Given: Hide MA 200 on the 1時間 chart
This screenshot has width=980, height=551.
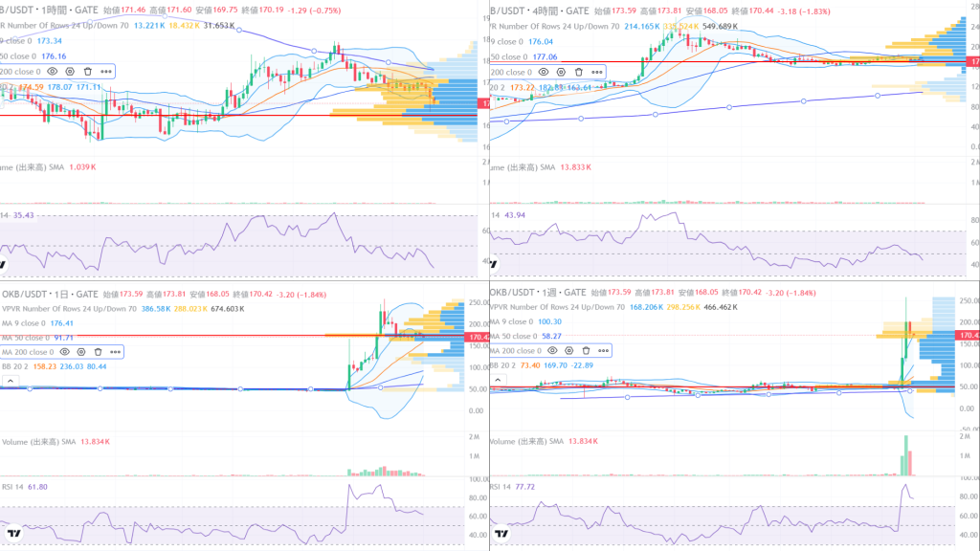Looking at the screenshot, I should tap(53, 71).
